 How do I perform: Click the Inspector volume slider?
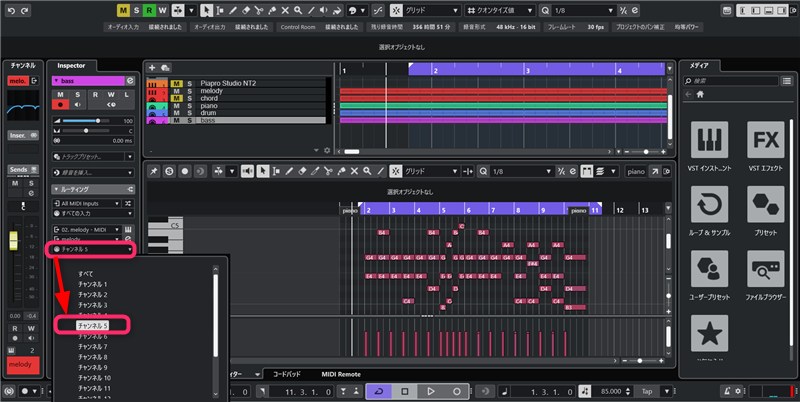coord(87,121)
